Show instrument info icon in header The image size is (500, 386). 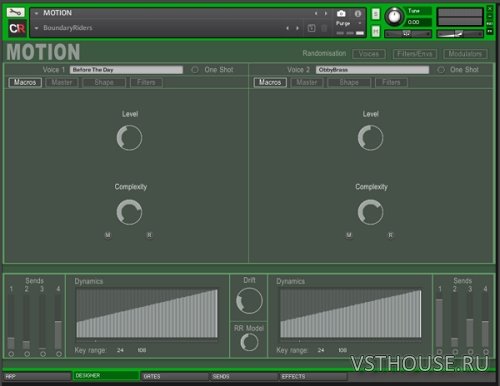358,14
